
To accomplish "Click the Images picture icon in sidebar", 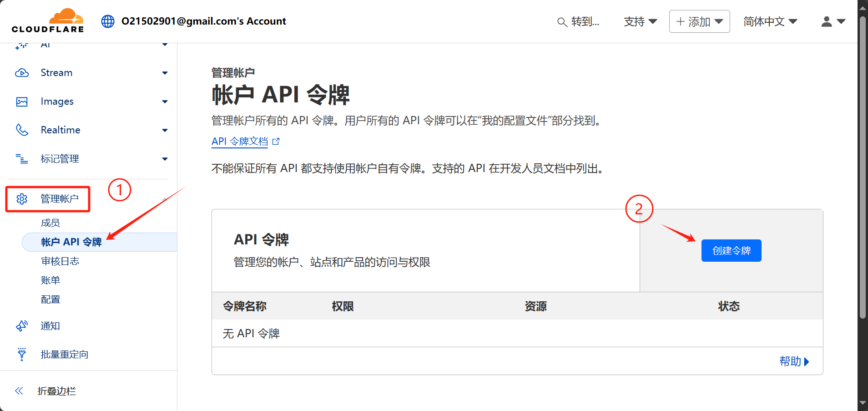I will [22, 101].
